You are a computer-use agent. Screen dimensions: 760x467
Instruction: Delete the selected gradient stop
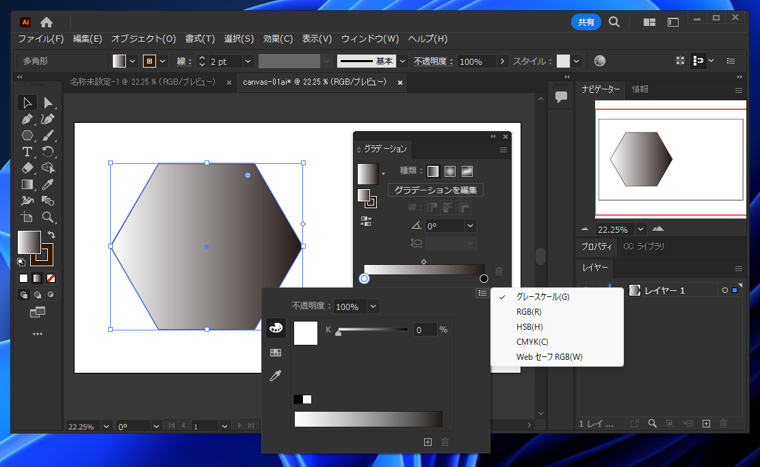[x=499, y=271]
